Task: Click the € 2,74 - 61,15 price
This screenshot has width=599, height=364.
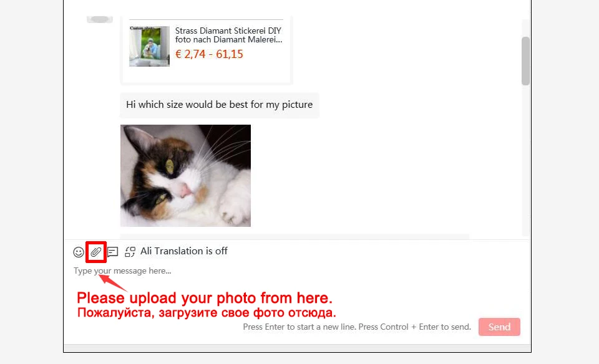Action: (x=209, y=54)
